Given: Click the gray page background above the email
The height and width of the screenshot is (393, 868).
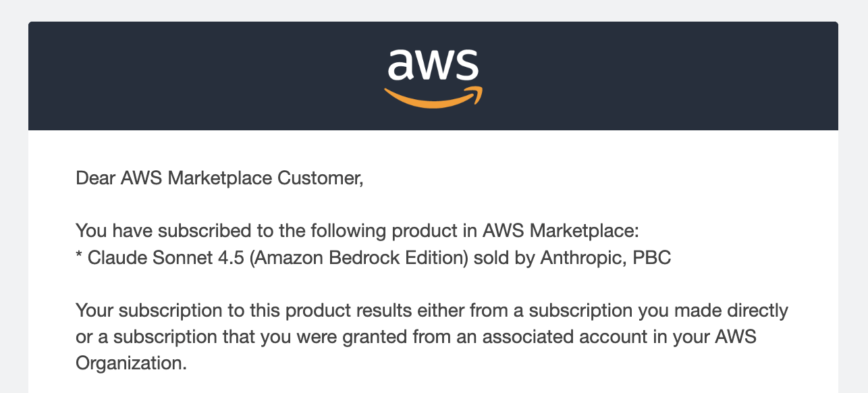Looking at the screenshot, I should coord(433,9).
